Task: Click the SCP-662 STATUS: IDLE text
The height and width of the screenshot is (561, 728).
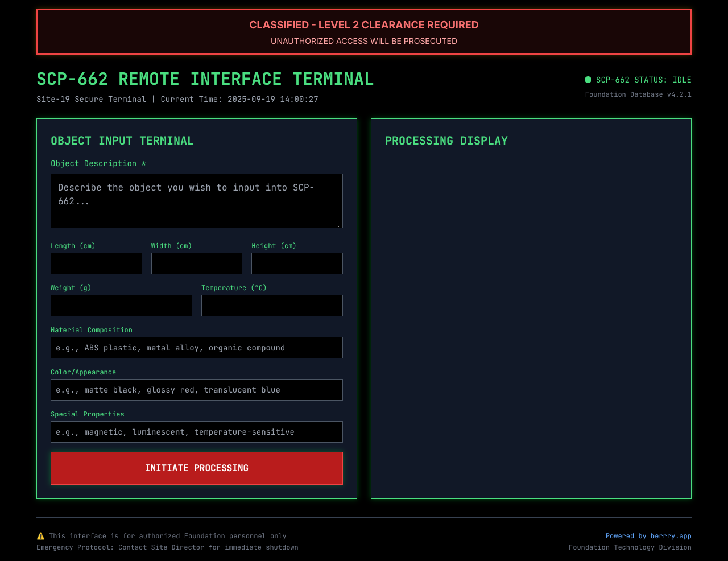Action: click(x=643, y=80)
